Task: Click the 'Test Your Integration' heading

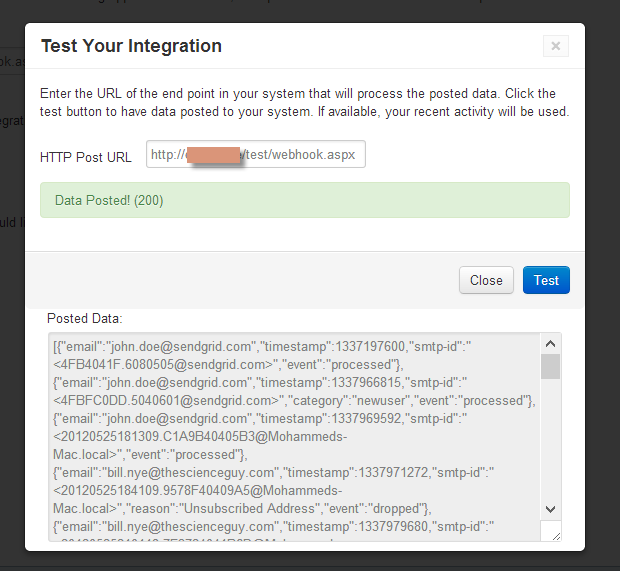Action: pyautogui.click(x=131, y=46)
